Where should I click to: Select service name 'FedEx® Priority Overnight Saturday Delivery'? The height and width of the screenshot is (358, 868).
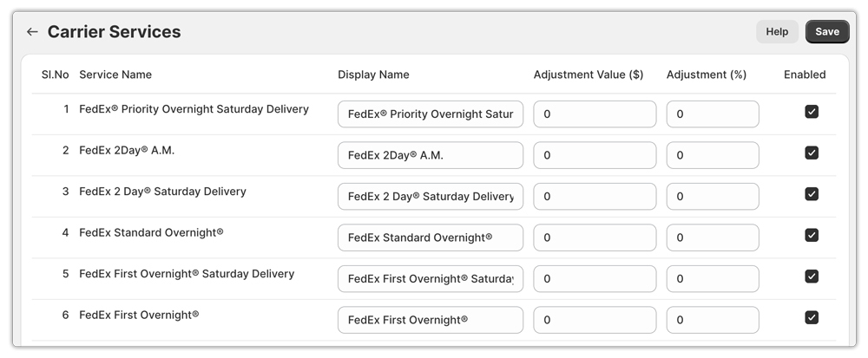pyautogui.click(x=194, y=109)
